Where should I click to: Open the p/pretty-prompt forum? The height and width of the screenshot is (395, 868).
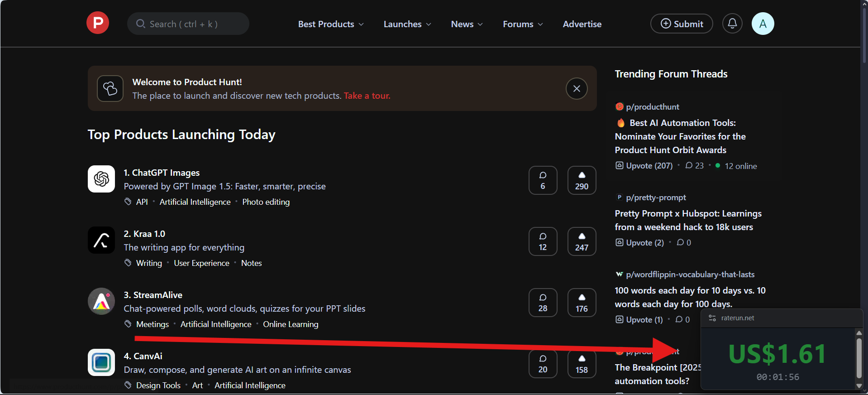656,197
